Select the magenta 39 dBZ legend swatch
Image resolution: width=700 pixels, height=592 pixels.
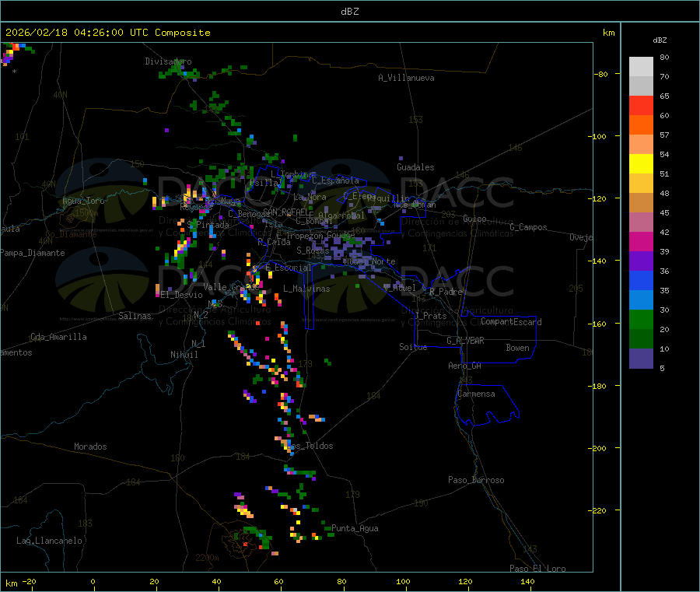pos(641,241)
